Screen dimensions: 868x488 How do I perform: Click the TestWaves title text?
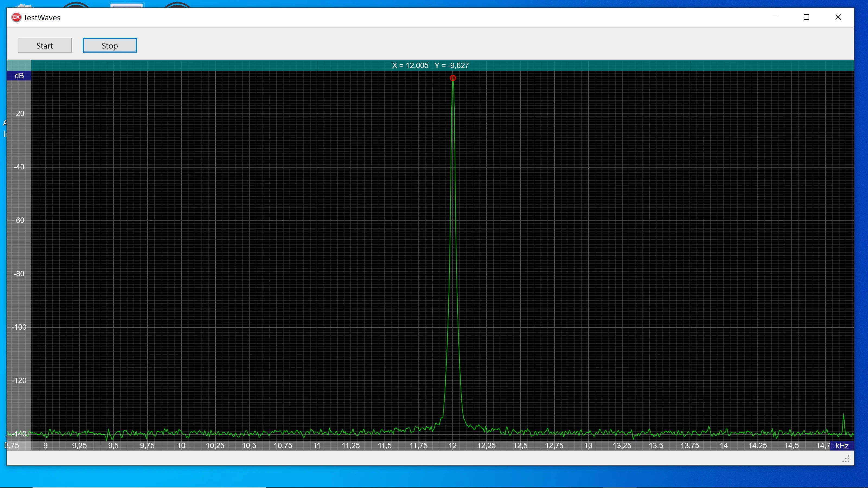point(42,18)
